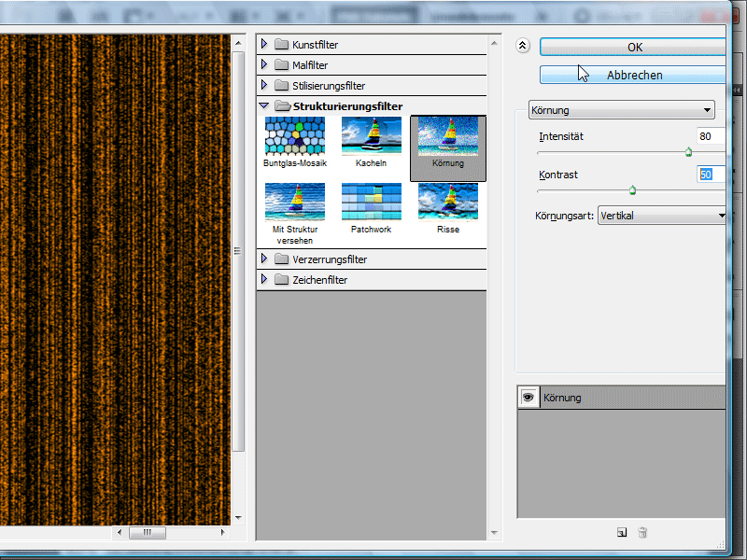Expand the Malfilter folder triangle
747x560 pixels.
click(x=264, y=64)
